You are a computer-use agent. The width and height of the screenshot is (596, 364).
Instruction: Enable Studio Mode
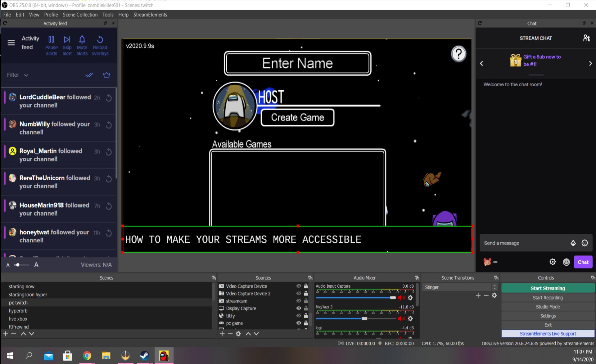[548, 307]
